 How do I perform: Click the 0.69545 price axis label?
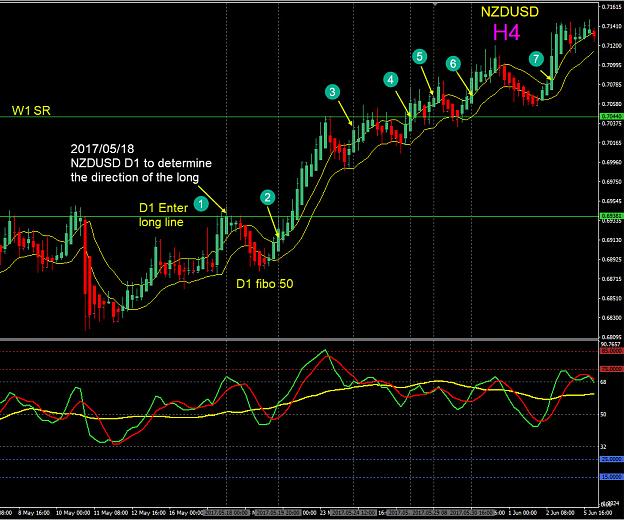[611, 201]
